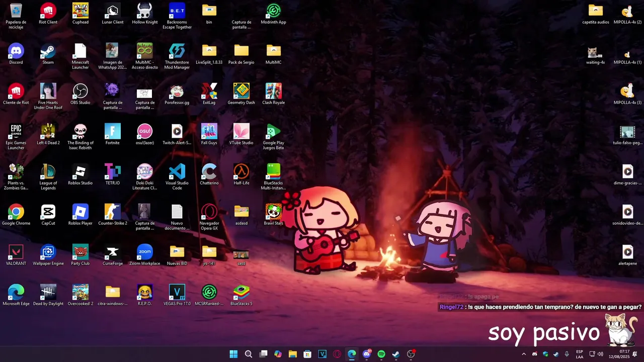
Task: Select the Geometry Dash icon
Action: tap(242, 94)
